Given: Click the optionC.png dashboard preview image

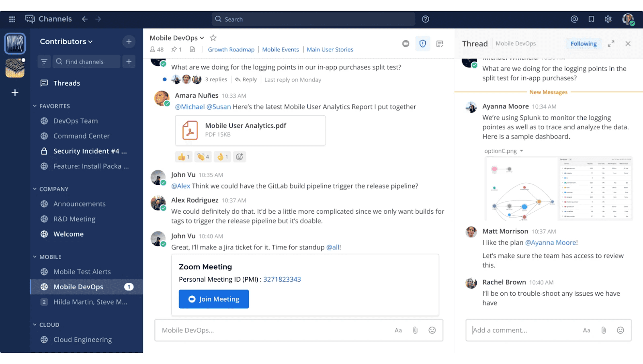Looking at the screenshot, I should [x=558, y=188].
